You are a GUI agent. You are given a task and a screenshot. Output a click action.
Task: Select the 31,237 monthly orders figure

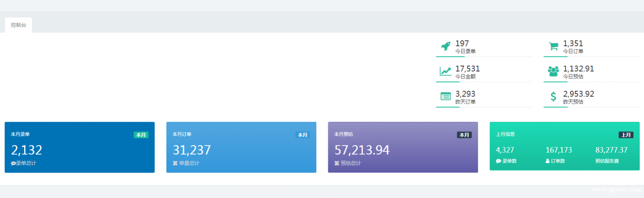pos(192,150)
